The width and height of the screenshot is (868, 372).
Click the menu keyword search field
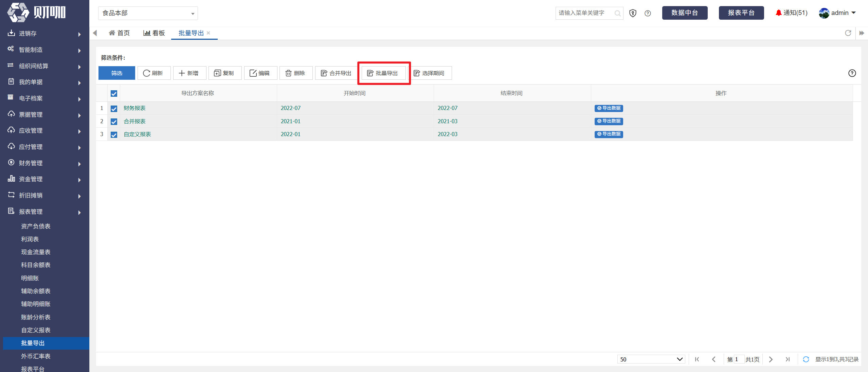(x=585, y=13)
